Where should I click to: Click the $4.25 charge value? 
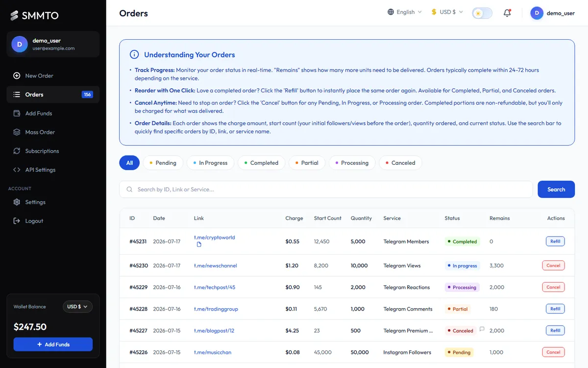coord(293,331)
